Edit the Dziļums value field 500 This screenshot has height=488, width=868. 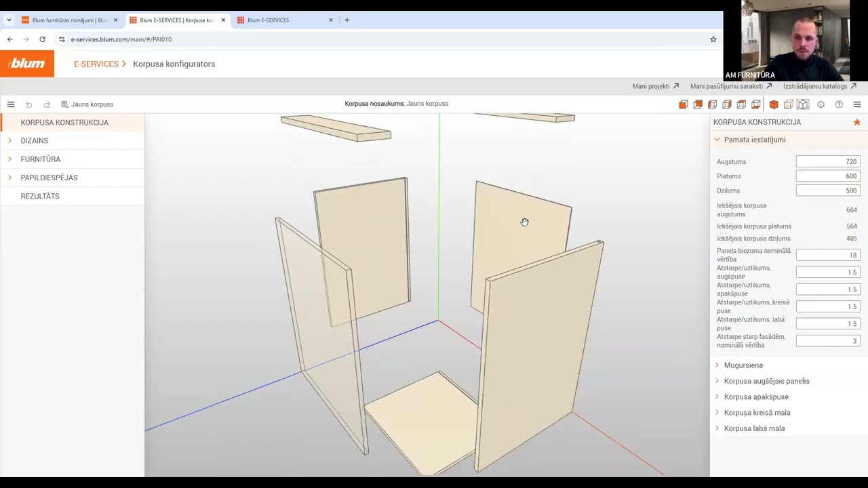[828, 190]
